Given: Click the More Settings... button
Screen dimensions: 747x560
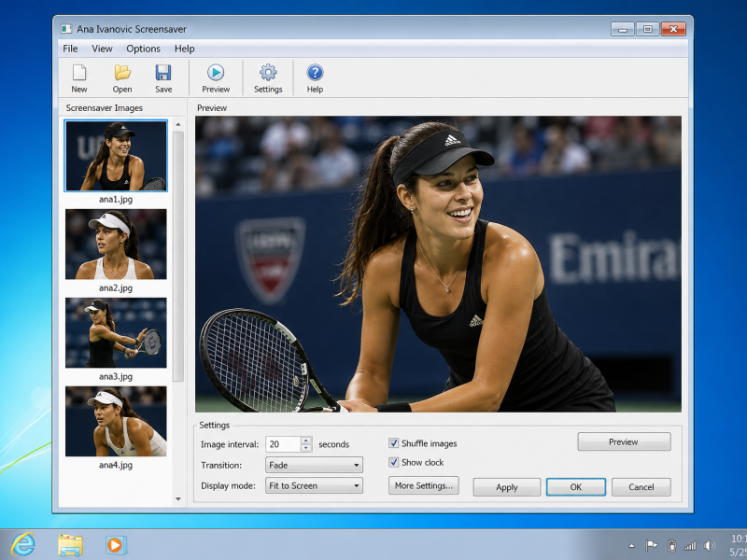Looking at the screenshot, I should [x=424, y=485].
